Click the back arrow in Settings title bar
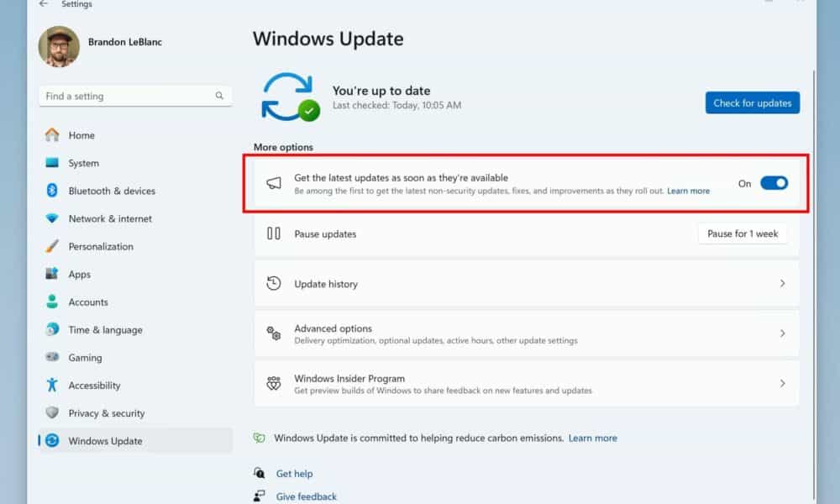840x504 pixels. pos(44,3)
